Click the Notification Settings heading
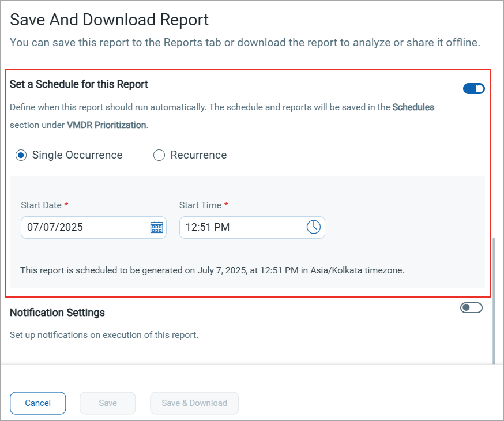This screenshot has height=421, width=504. (57, 313)
